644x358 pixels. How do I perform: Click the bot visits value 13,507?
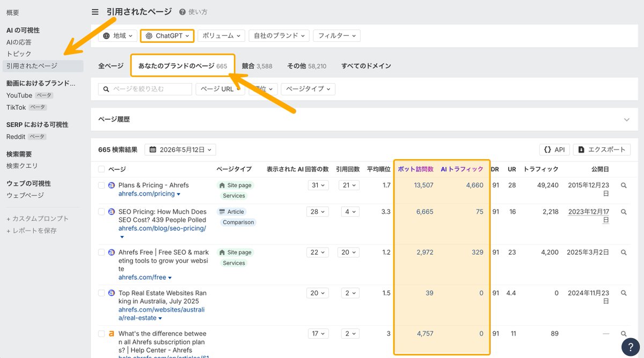tap(423, 185)
